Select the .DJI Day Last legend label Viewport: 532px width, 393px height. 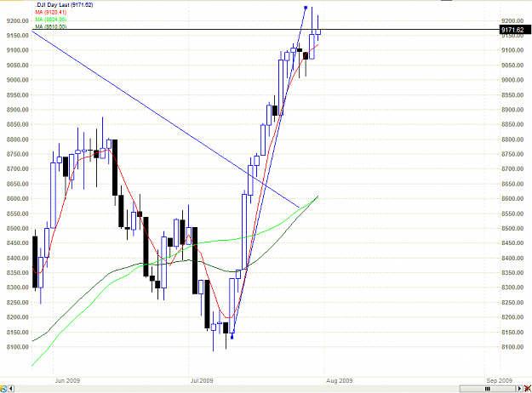pos(64,5)
